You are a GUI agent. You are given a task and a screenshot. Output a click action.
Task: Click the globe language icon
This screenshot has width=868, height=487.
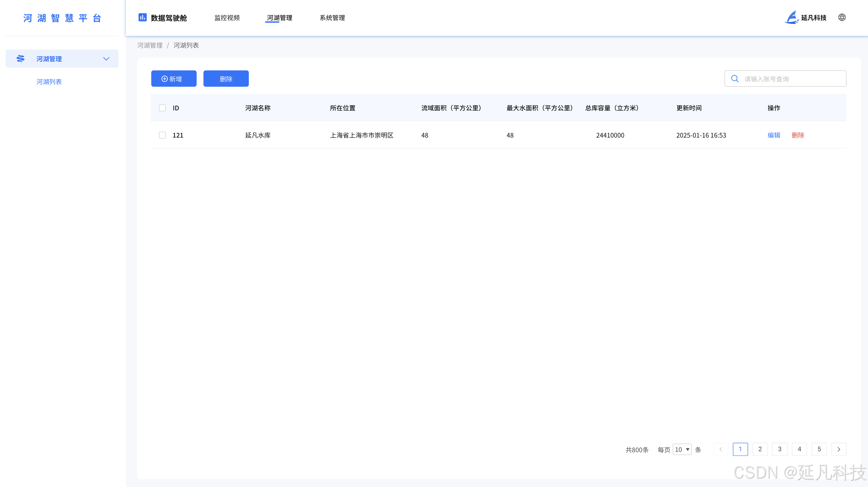click(842, 17)
